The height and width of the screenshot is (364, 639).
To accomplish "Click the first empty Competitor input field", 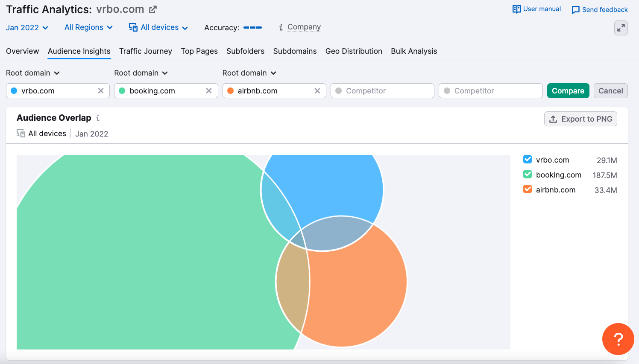I will 382,91.
